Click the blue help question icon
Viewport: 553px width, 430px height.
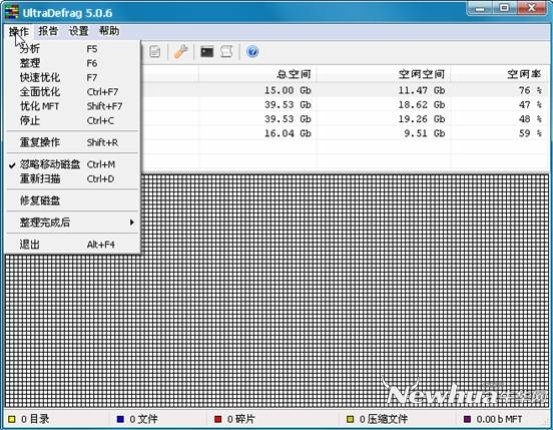[252, 52]
